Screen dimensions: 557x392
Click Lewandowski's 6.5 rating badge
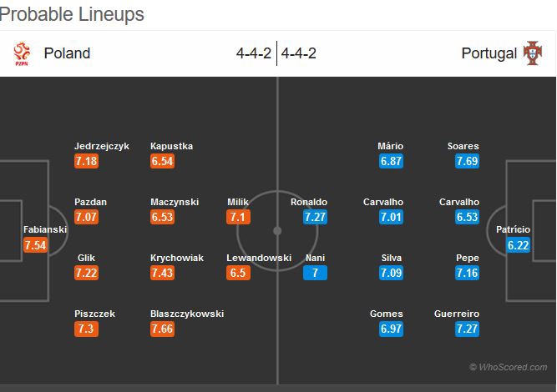pos(238,273)
